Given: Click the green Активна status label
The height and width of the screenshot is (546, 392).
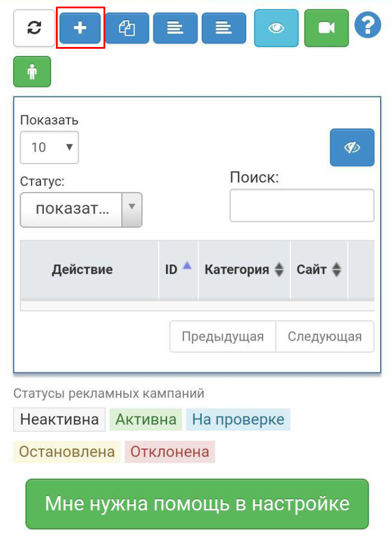Looking at the screenshot, I should click(146, 419).
